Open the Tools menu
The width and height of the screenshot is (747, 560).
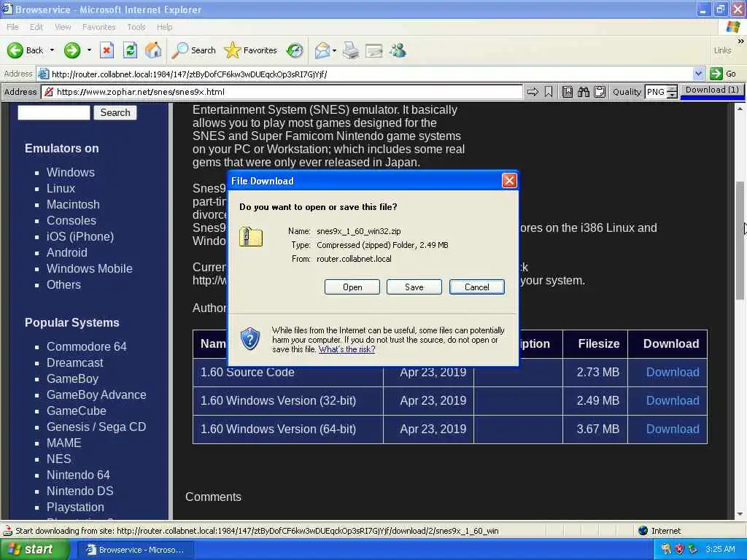tap(136, 27)
